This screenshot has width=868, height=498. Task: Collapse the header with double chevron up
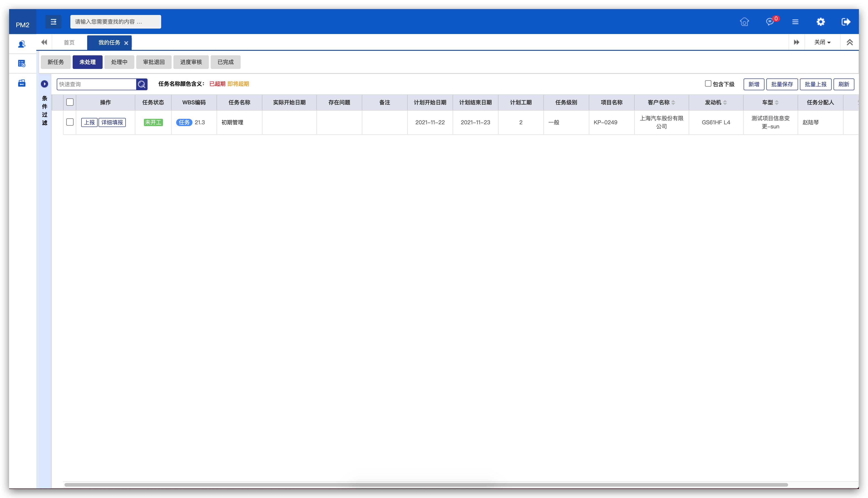tap(850, 42)
